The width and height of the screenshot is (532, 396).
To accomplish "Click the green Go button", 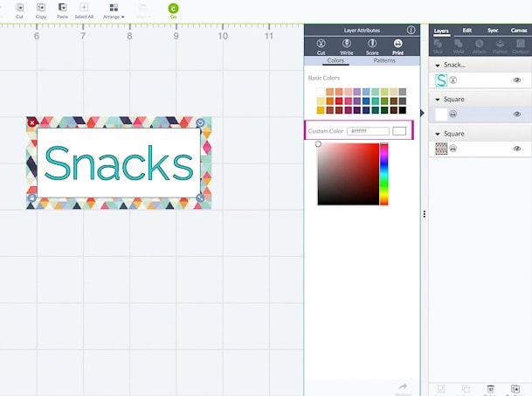I will (x=173, y=10).
